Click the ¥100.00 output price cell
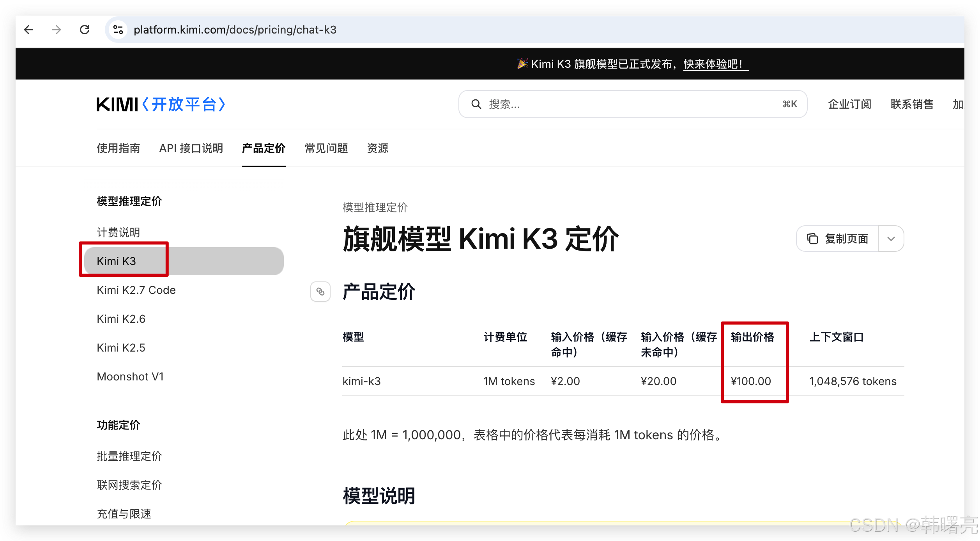Viewport: 980px width, 541px height. coord(751,381)
